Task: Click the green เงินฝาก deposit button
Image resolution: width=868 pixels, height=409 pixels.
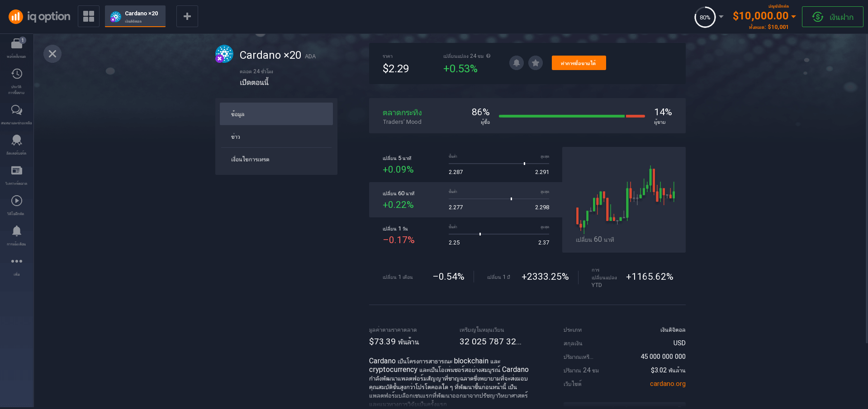Action: point(832,17)
